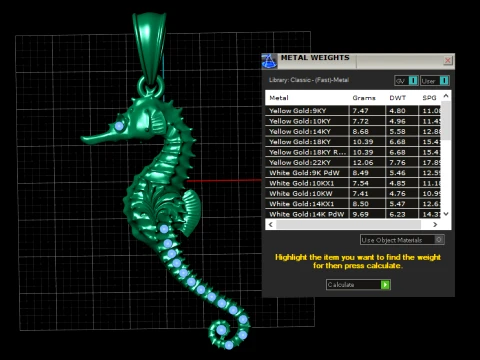The width and height of the screenshot is (480, 360).
Task: Click the 7.47 grams value
Action: coord(360,111)
